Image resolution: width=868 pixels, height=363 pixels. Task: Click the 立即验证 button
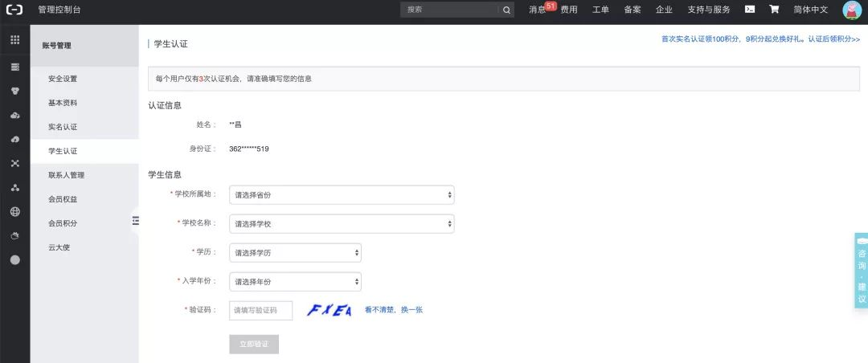(253, 345)
